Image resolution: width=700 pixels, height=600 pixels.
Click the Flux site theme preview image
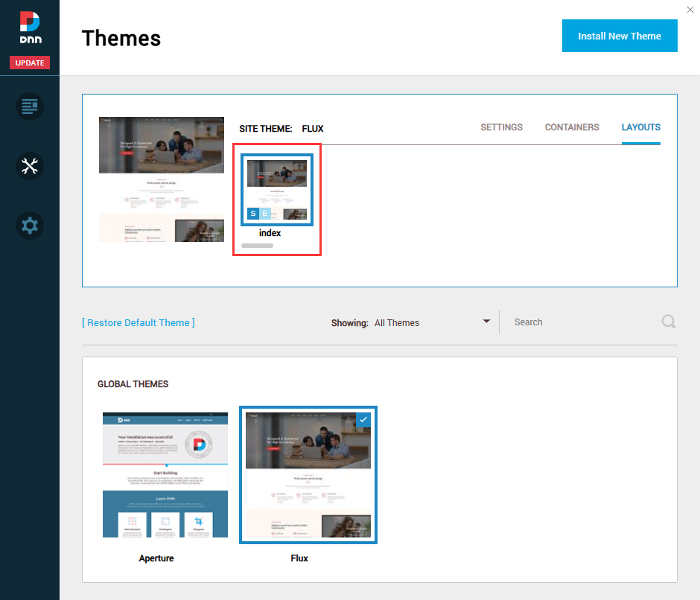click(x=162, y=179)
